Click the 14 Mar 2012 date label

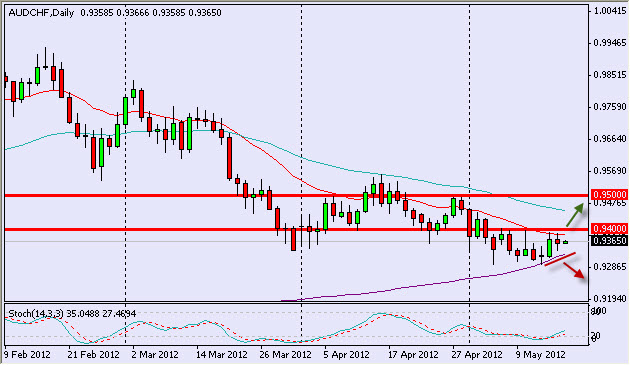[221, 355]
